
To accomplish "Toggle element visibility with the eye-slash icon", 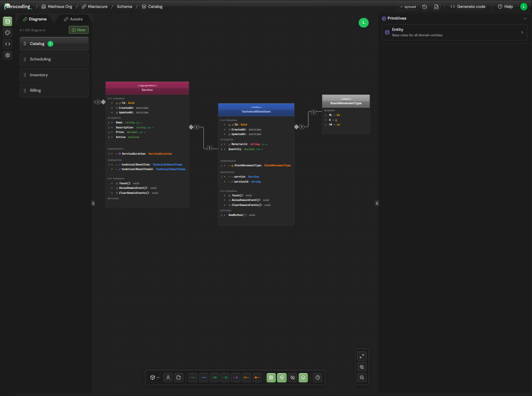I will [292, 378].
